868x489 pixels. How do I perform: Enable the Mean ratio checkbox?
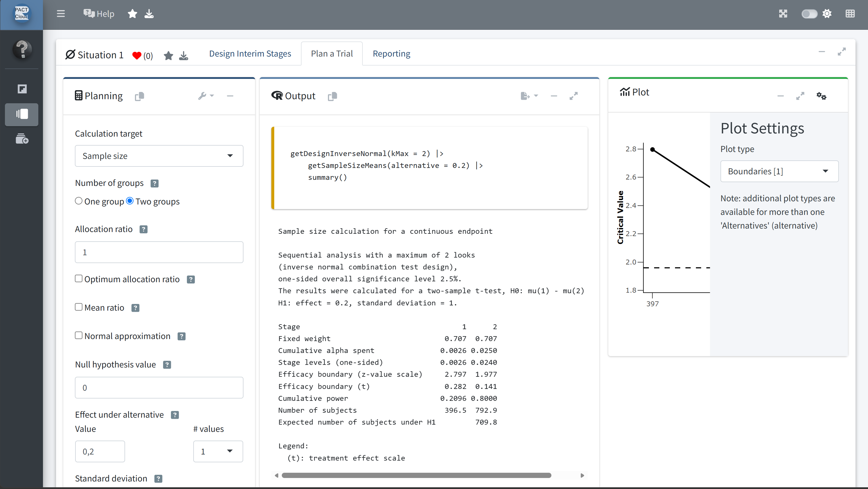[x=79, y=307]
